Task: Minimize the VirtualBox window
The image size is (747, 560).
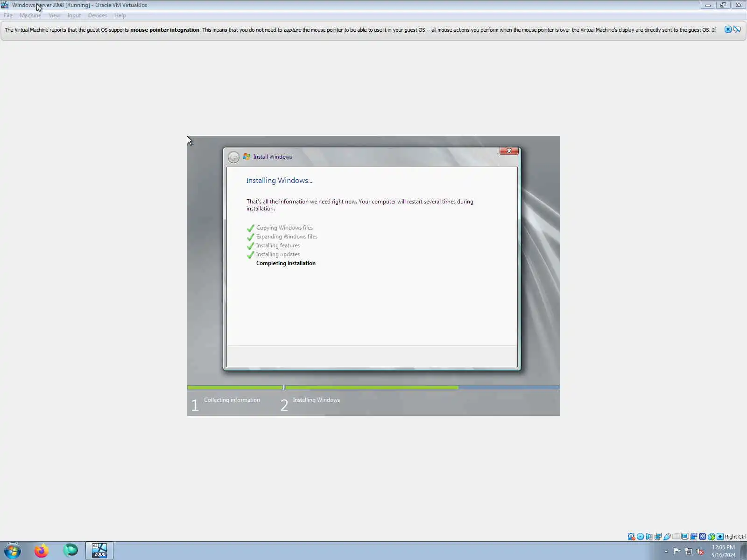Action: pos(708,5)
